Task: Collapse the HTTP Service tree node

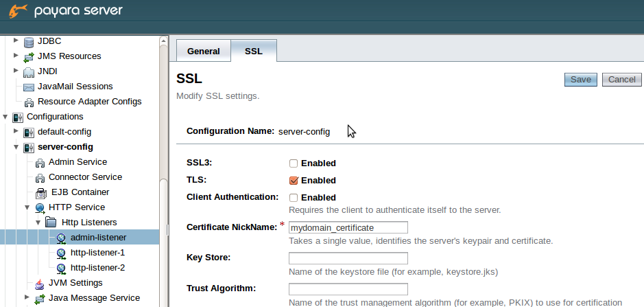Action: (x=27, y=207)
